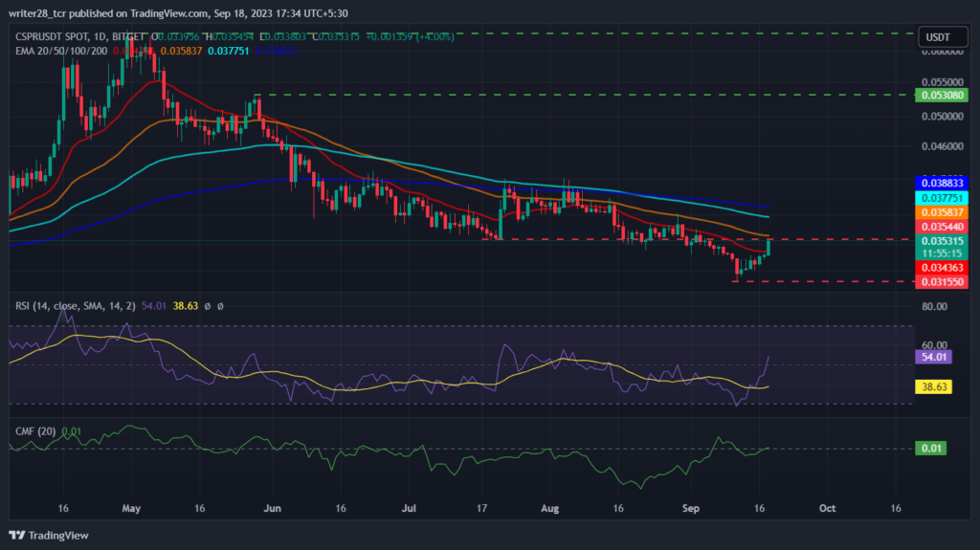Click the cyan 0.037751 price axis label
Screen dimensions: 980x550
pyautogui.click(x=942, y=198)
